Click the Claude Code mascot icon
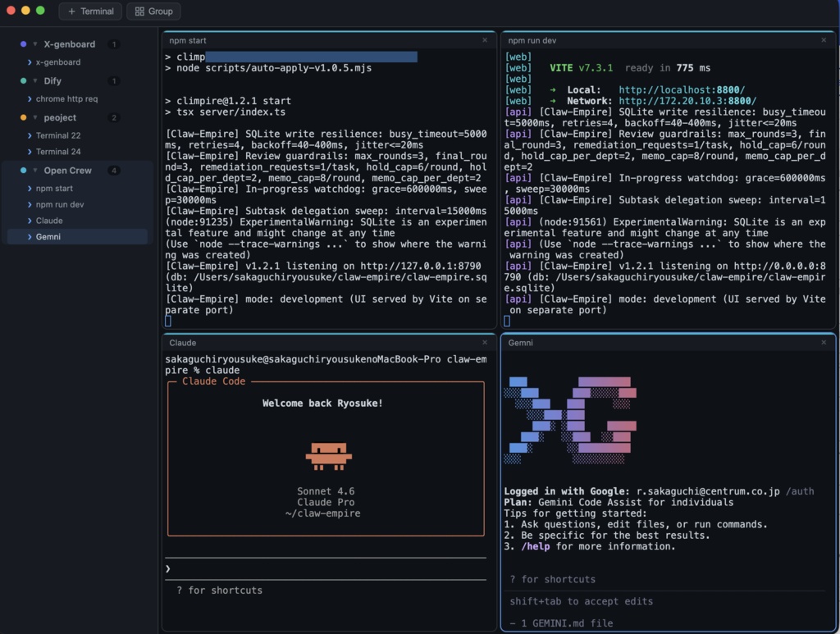The width and height of the screenshot is (840, 634). tap(328, 456)
